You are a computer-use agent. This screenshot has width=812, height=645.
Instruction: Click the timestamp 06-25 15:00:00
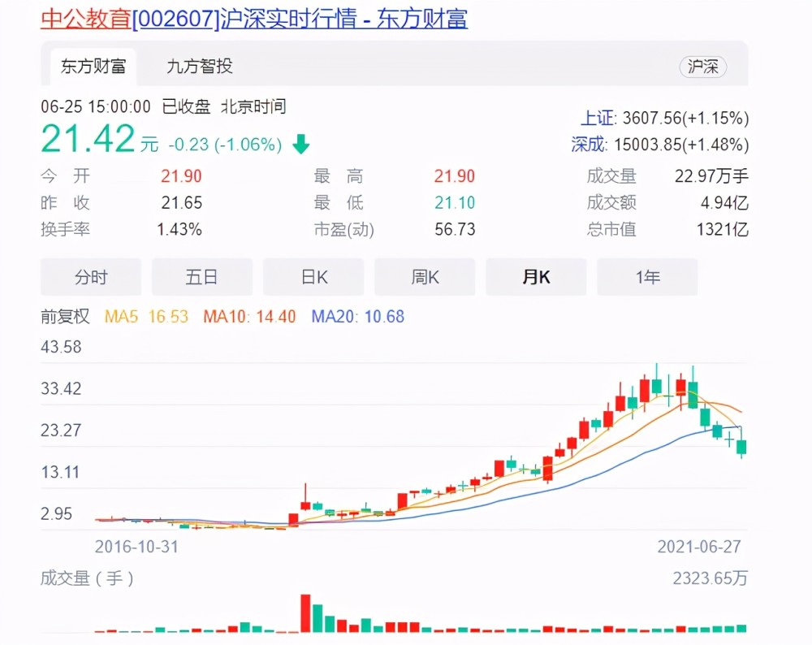tap(96, 106)
